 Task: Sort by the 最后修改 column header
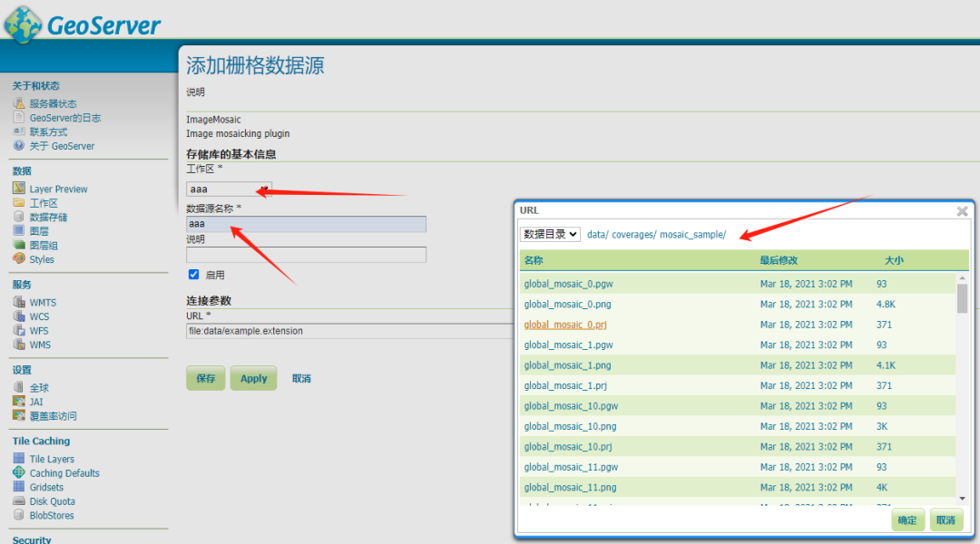(x=779, y=260)
